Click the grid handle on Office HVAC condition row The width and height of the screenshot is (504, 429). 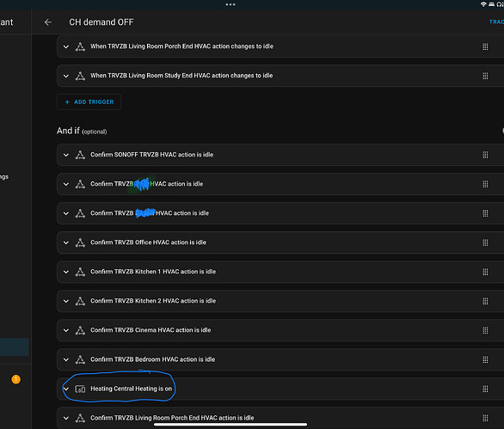coord(485,242)
